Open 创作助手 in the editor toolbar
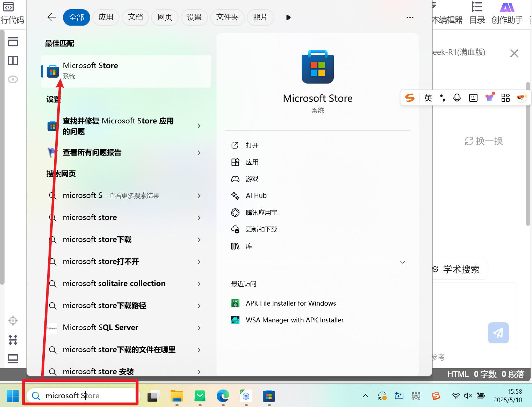This screenshot has width=532, height=407. 507,13
